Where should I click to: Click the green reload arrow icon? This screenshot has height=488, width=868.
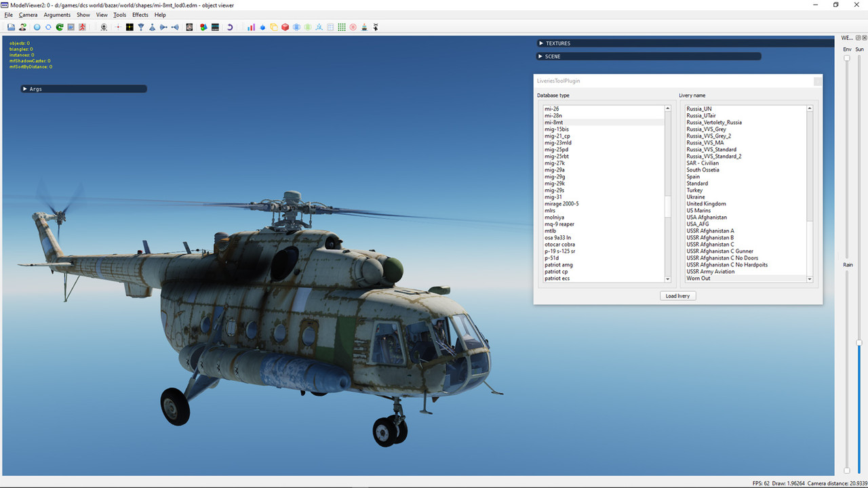60,27
